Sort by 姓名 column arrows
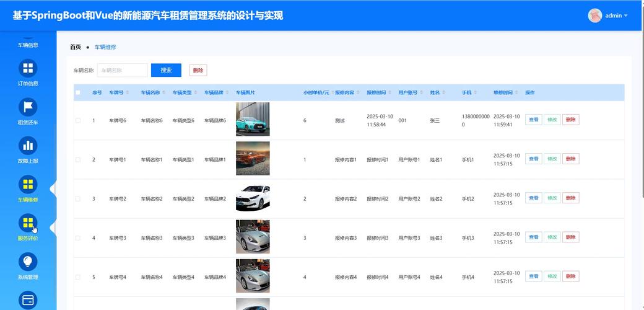The width and height of the screenshot is (644, 310). 443,93
